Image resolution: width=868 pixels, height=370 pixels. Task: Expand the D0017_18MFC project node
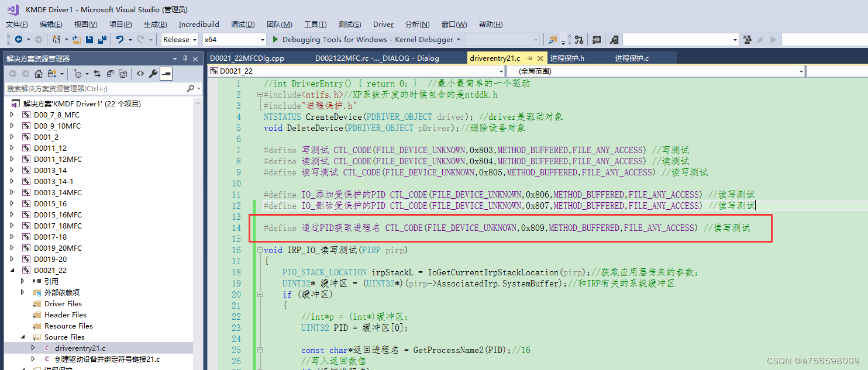click(x=11, y=226)
